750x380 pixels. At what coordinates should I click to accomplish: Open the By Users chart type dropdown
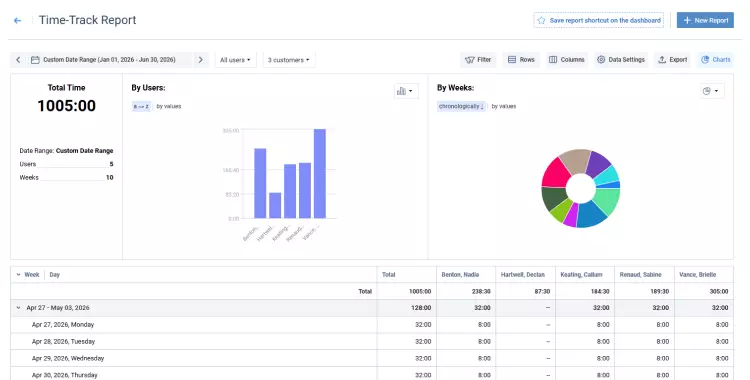tap(406, 91)
